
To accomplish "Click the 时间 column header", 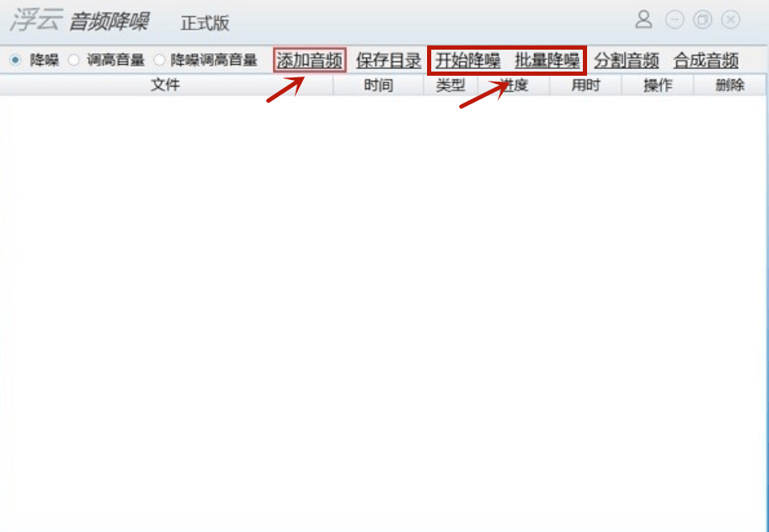I will click(x=378, y=85).
